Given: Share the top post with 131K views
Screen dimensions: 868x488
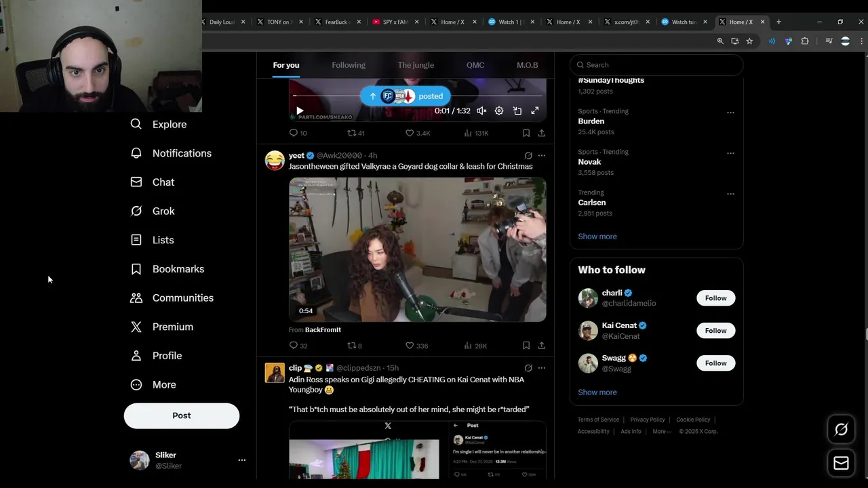Looking at the screenshot, I should coord(541,134).
